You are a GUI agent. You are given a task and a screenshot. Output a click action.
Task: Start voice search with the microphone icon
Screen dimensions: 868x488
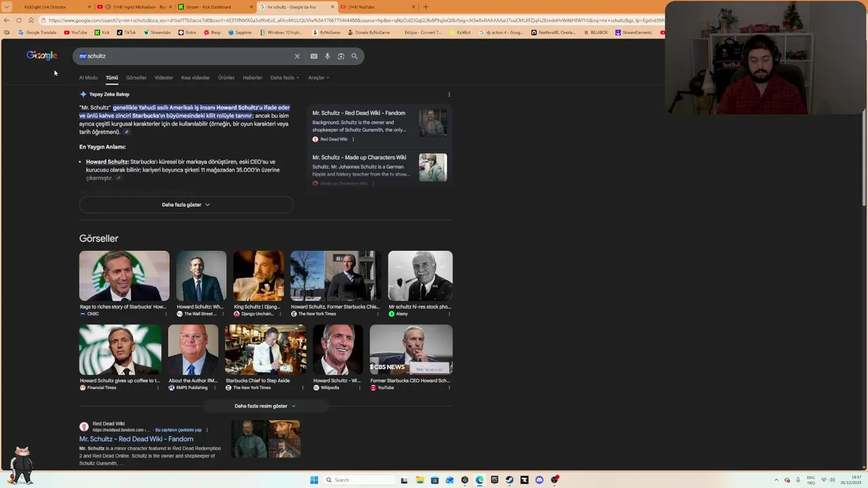pos(327,56)
